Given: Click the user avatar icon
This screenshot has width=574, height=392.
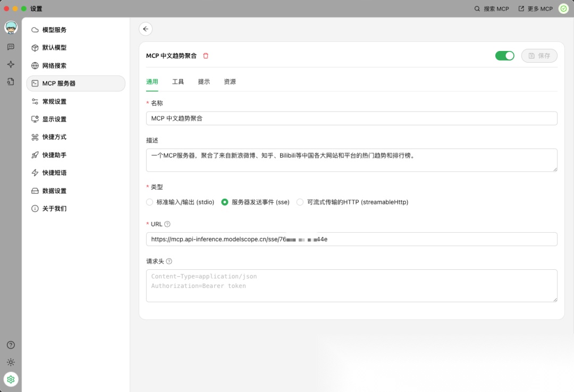Looking at the screenshot, I should pyautogui.click(x=11, y=28).
